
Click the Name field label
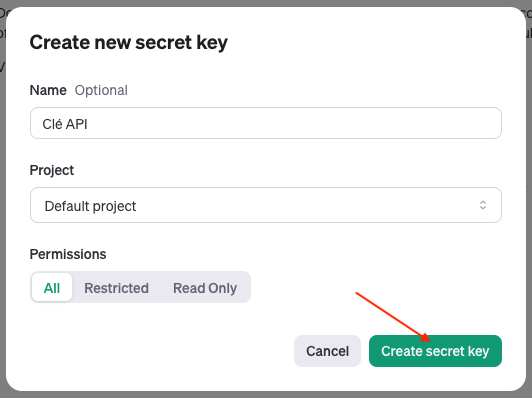click(x=48, y=90)
